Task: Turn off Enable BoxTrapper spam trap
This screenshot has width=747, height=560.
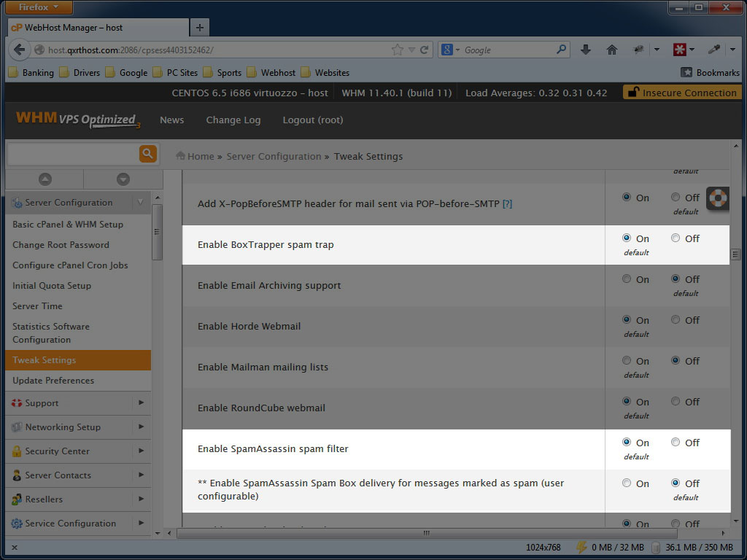Action: pyautogui.click(x=676, y=238)
